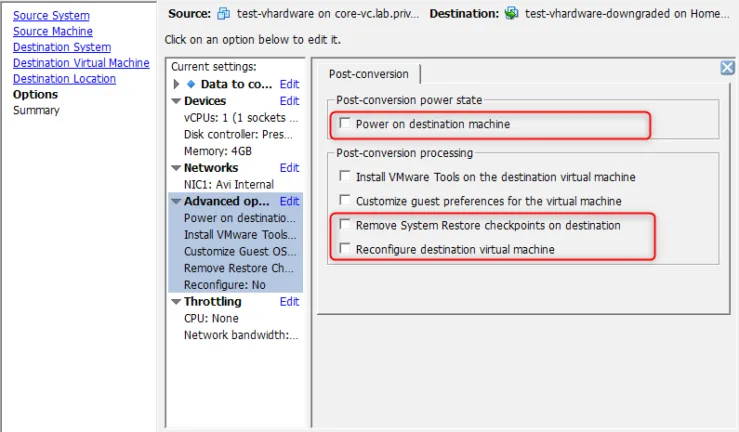739x432 pixels.
Task: Collapse the Devices section arrow
Action: click(x=176, y=101)
